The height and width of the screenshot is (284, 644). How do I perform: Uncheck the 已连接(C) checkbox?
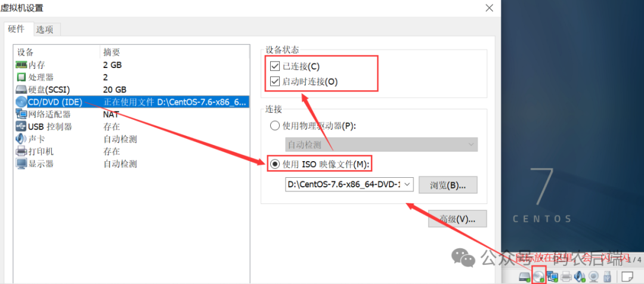[x=275, y=66]
